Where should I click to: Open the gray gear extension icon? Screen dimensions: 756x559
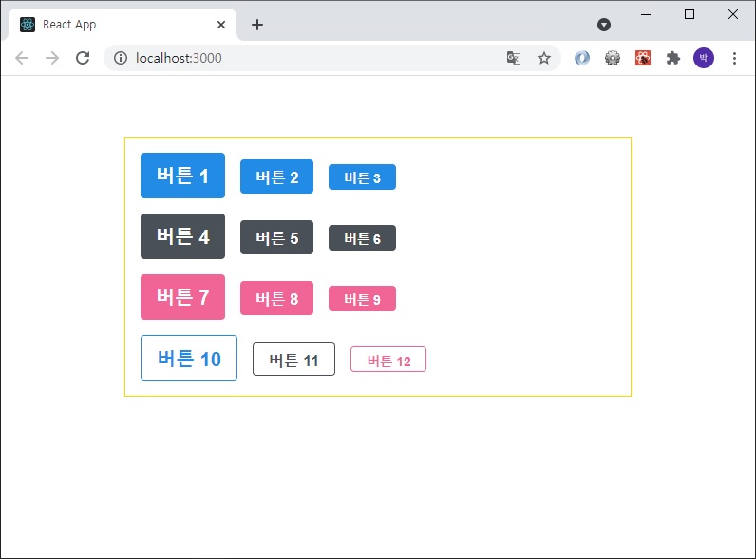click(x=613, y=58)
